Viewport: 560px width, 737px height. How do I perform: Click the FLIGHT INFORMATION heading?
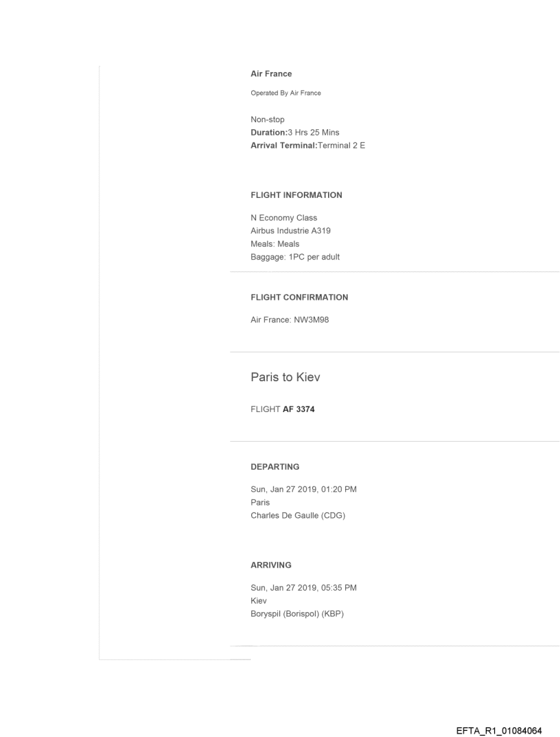296,195
